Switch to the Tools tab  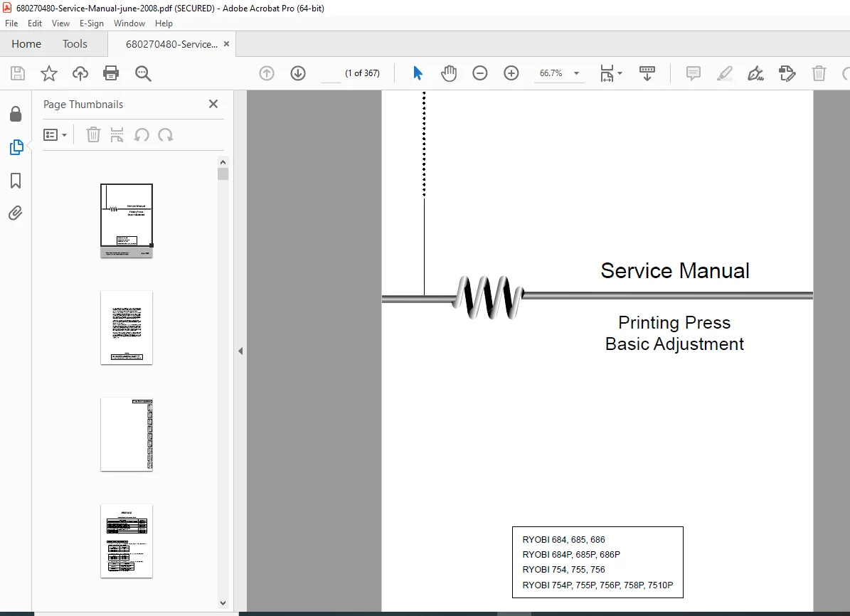click(x=75, y=44)
